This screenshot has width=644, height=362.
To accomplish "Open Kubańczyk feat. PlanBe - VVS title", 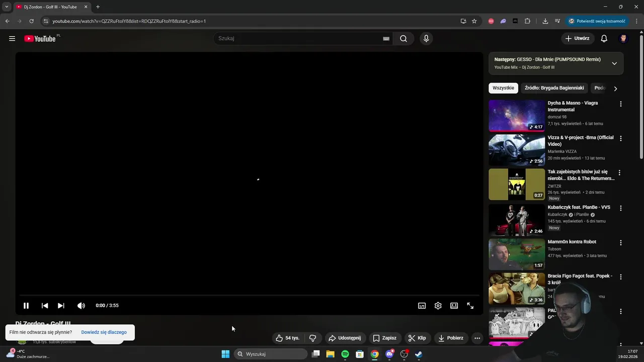I will [579, 207].
